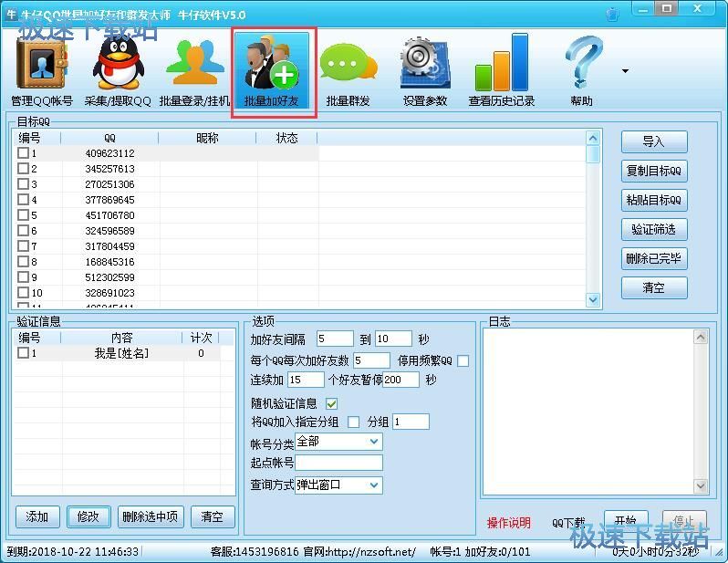Open 批量登录/挂机 icon
Viewport: 728px width, 563px height.
pyautogui.click(x=195, y=63)
